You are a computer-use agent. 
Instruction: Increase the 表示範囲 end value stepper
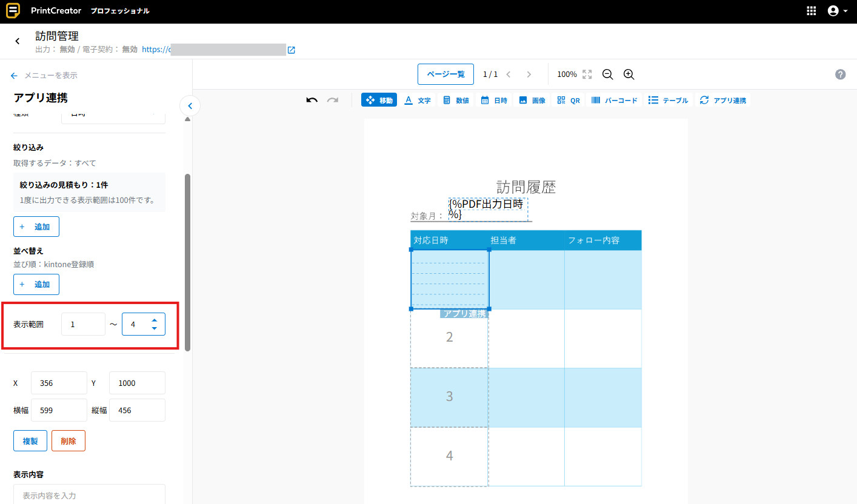click(x=155, y=320)
